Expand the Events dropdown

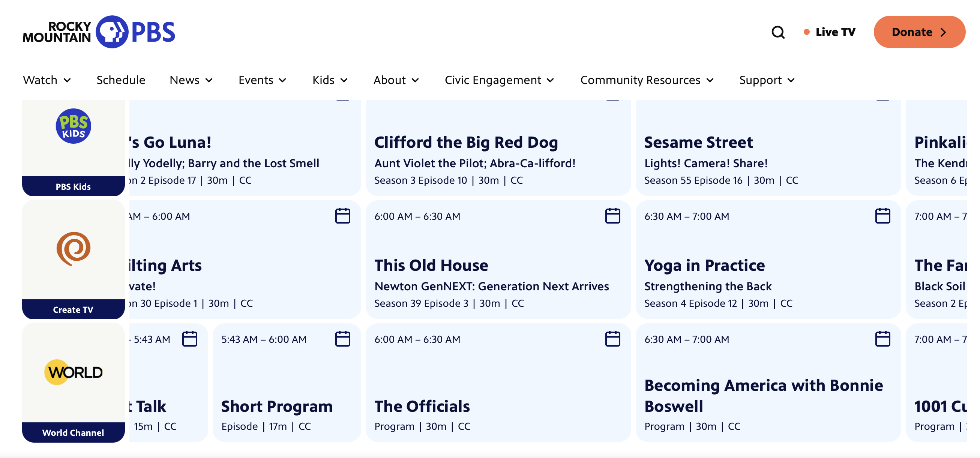(x=262, y=80)
